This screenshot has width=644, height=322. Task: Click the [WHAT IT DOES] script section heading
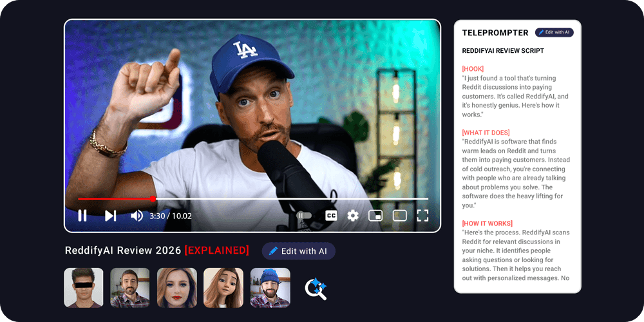pyautogui.click(x=486, y=132)
